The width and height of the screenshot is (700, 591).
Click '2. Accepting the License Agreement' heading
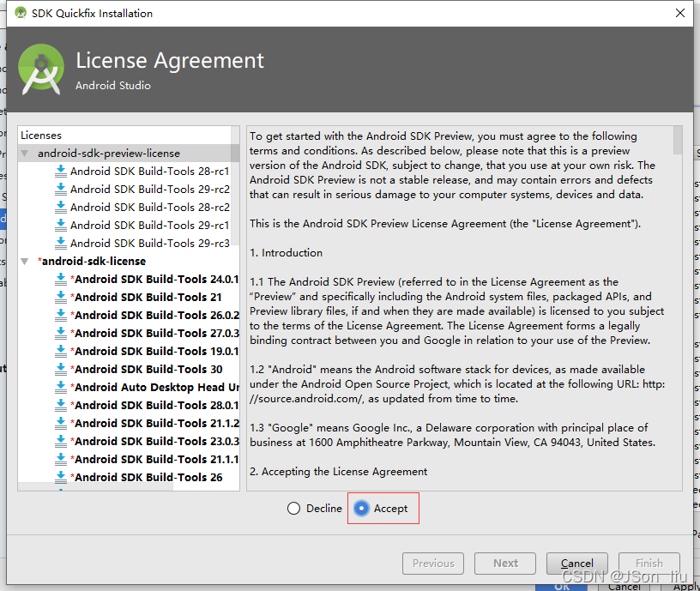coord(338,472)
